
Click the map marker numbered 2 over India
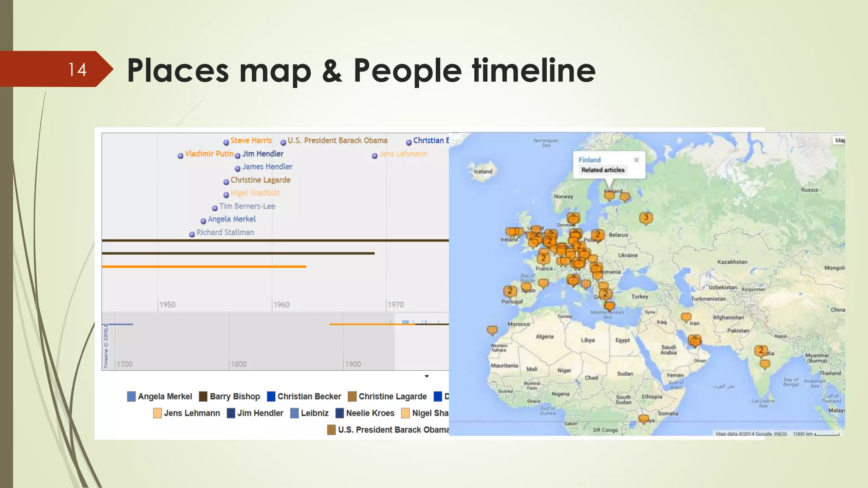[x=761, y=351]
